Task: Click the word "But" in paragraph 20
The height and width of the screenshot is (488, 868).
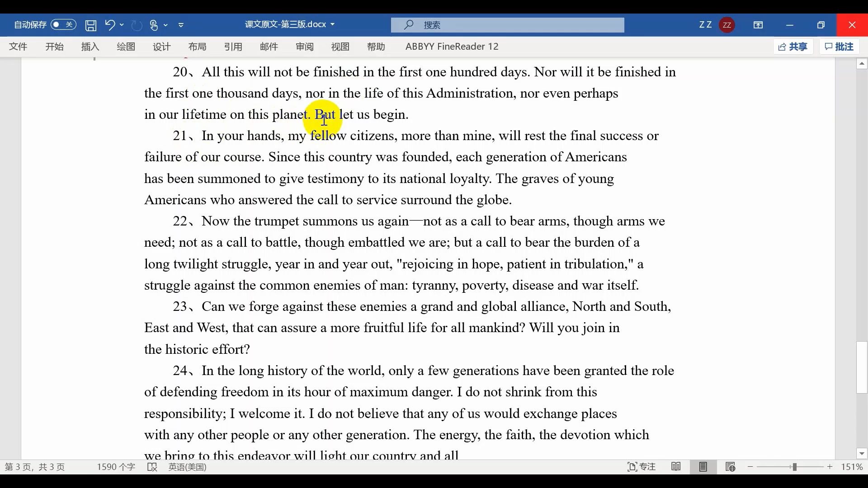Action: point(325,115)
